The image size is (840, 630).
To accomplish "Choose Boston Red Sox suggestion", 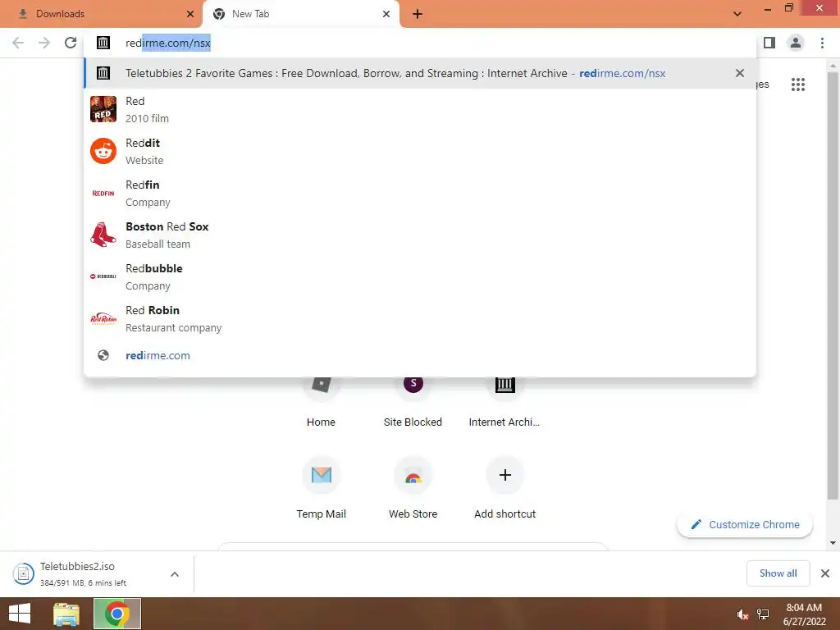I will (x=420, y=235).
